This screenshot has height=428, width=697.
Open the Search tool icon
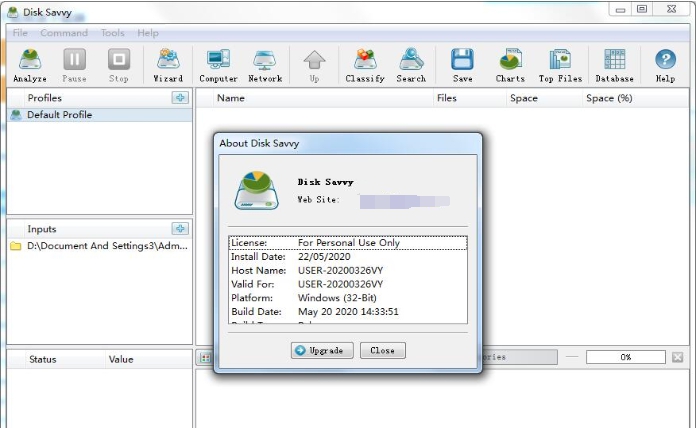point(411,64)
